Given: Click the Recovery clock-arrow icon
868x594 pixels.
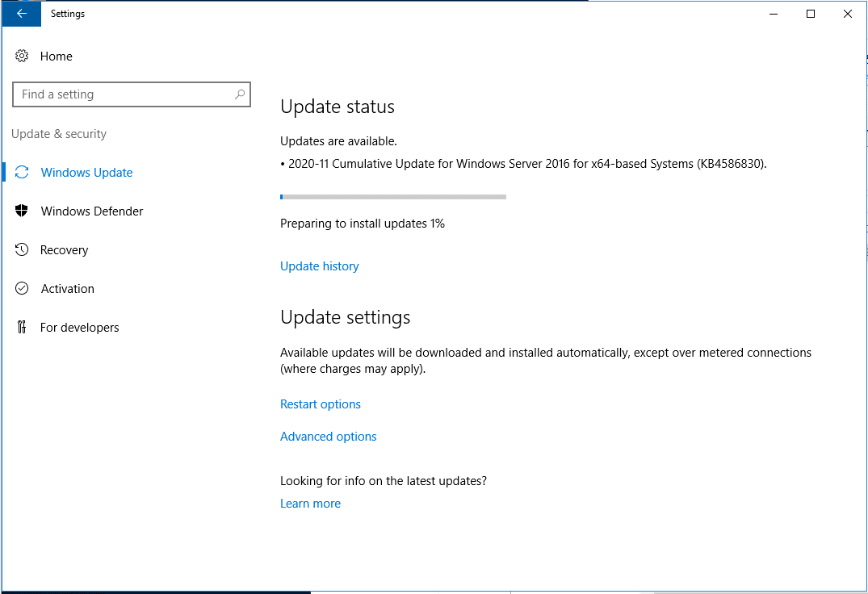Looking at the screenshot, I should pyautogui.click(x=22, y=249).
